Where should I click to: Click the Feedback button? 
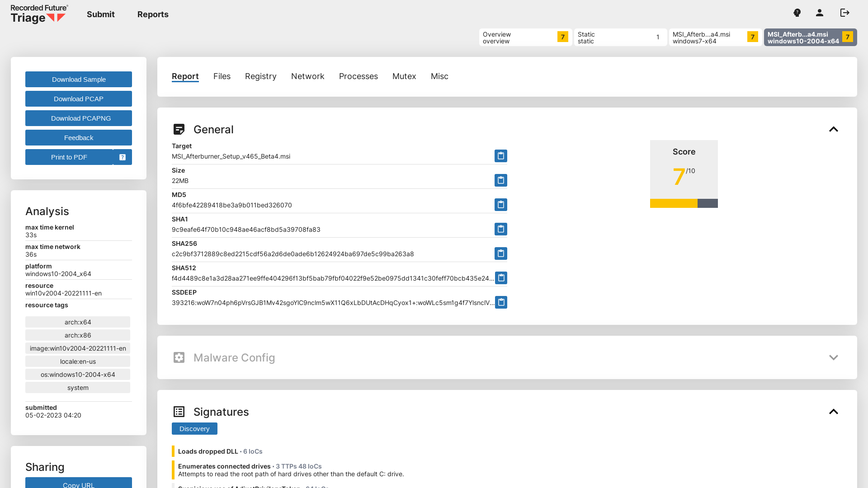[79, 138]
